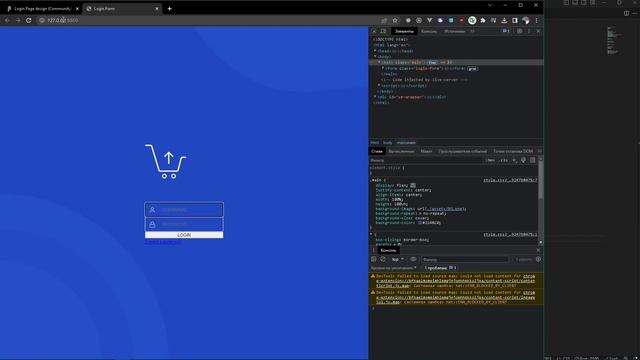Open the console log levels dropdown
This screenshot has height=360, width=640.
coord(393,268)
